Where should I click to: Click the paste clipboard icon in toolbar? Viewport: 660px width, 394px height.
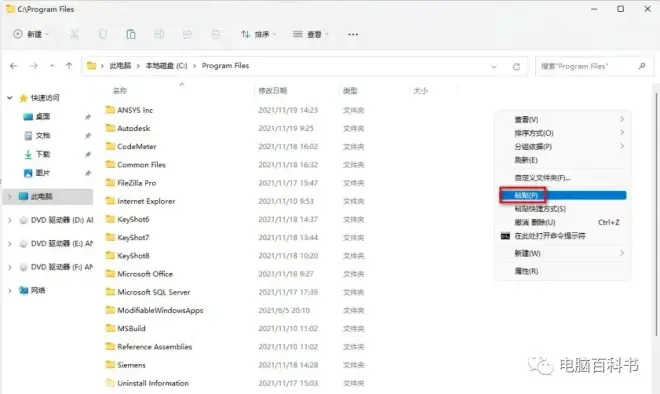pos(131,34)
